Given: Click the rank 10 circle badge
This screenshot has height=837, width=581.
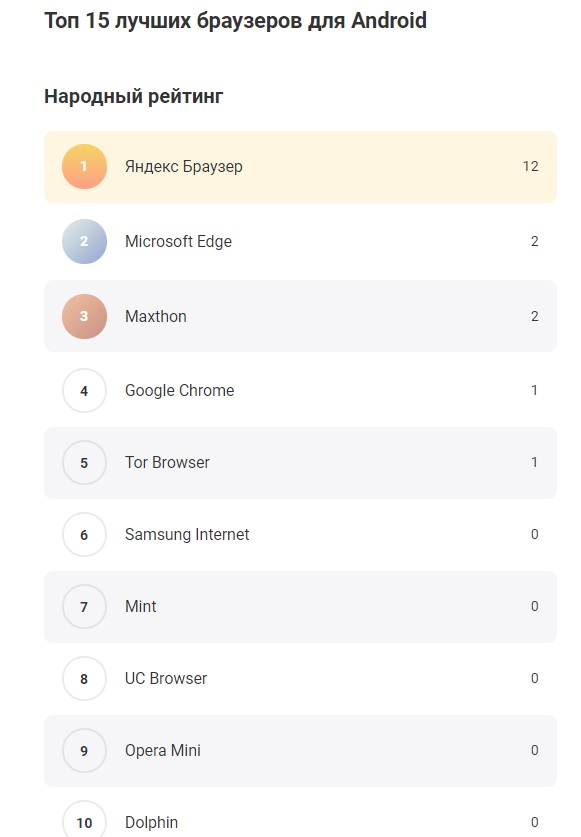Looking at the screenshot, I should click(x=84, y=822).
